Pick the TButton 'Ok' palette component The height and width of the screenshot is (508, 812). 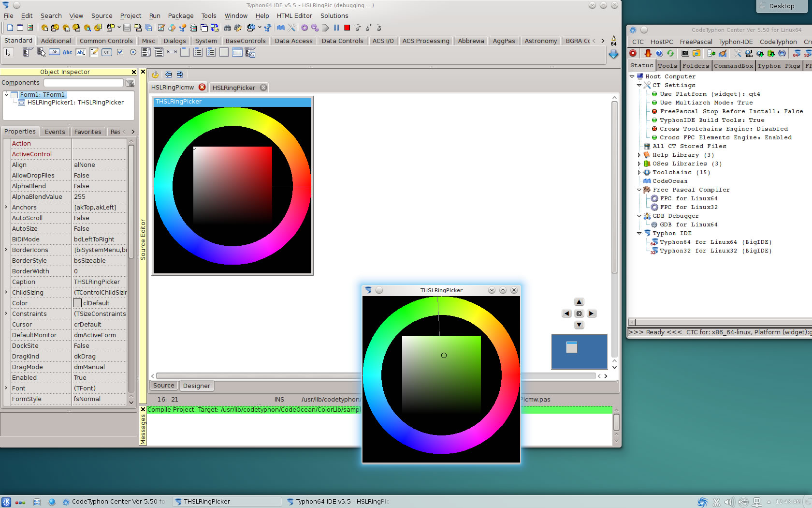[55, 52]
